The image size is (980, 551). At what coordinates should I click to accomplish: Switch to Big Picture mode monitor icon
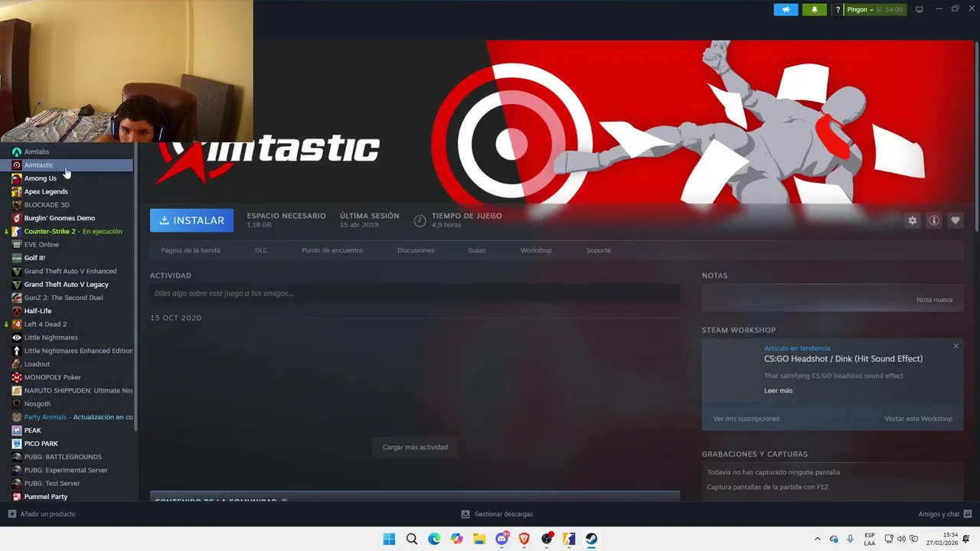pos(919,9)
